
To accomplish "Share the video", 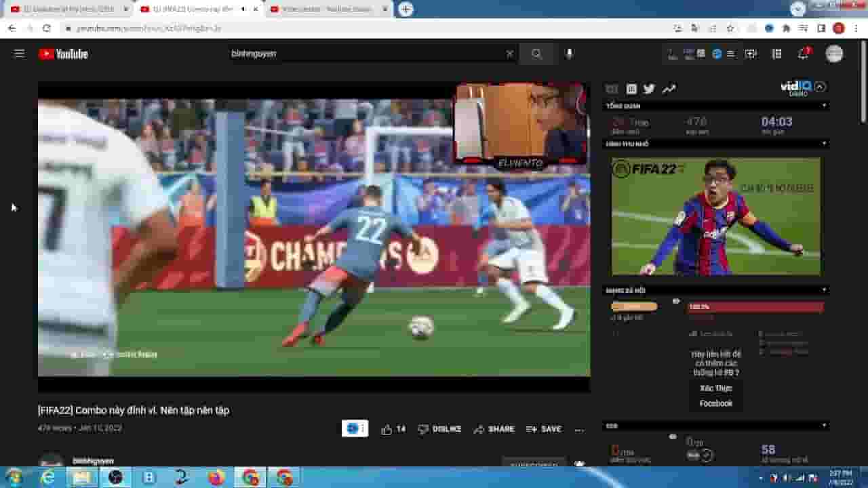I will [x=494, y=429].
